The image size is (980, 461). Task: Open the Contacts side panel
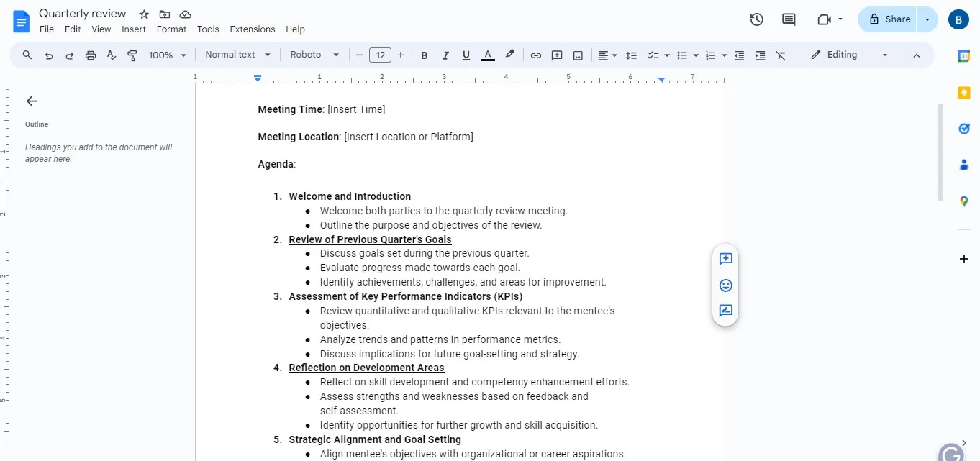(x=964, y=165)
